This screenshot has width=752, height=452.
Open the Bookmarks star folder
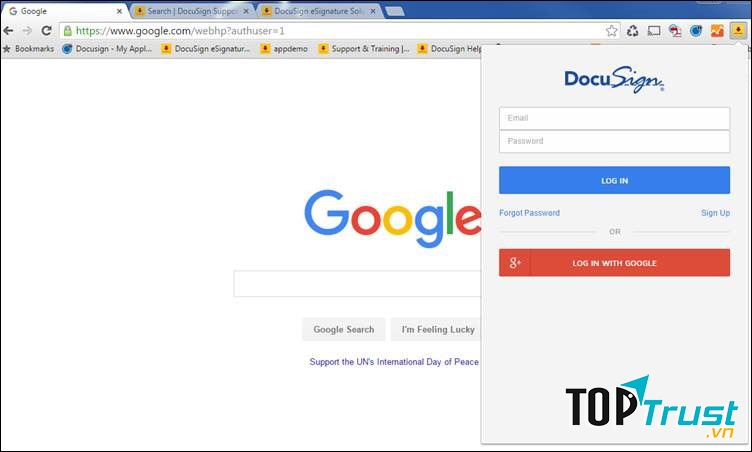(x=28, y=48)
